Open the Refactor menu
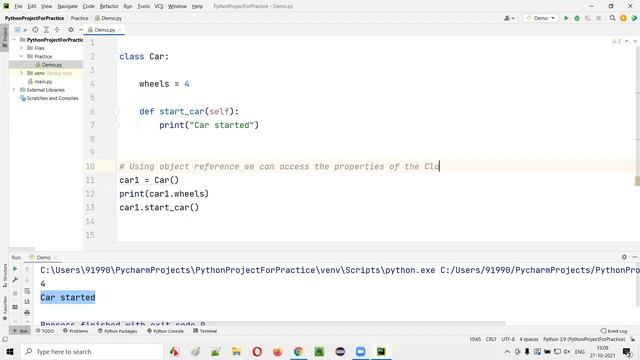Screen dimensions: 640x360 (x=109, y=6)
